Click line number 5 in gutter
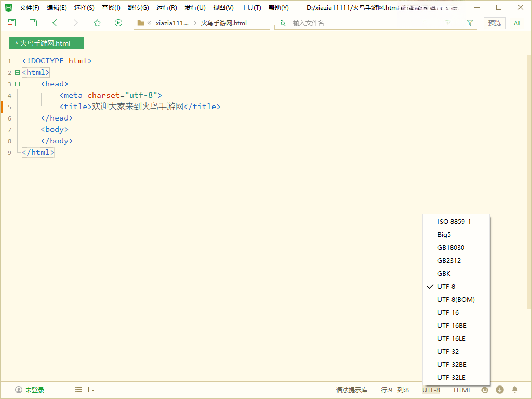 coord(9,107)
